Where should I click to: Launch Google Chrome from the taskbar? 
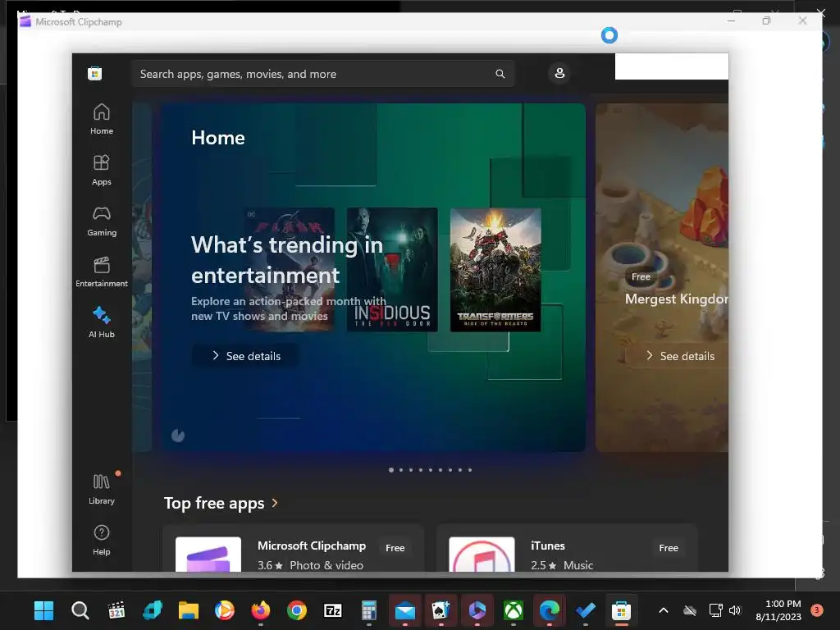click(x=297, y=610)
